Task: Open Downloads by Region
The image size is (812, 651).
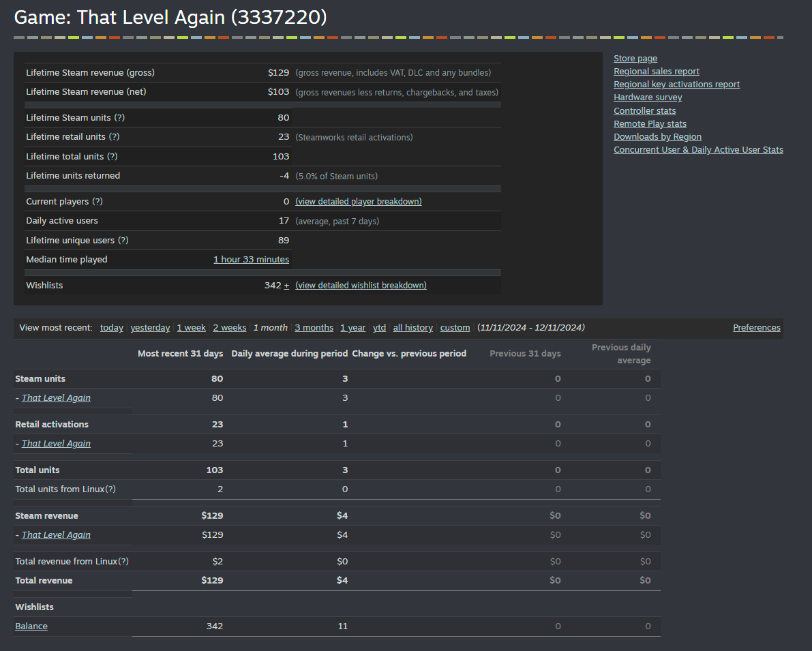Action: 658,137
